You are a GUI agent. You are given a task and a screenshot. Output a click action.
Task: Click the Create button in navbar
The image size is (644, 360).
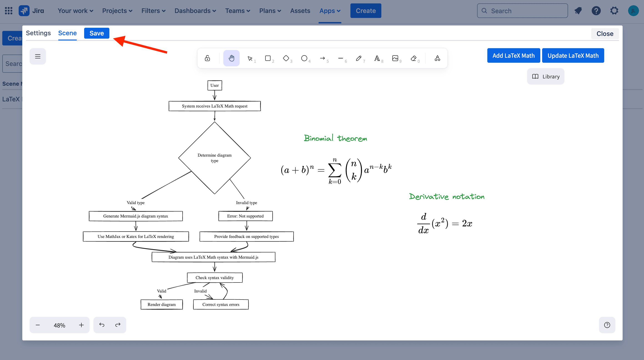tap(366, 11)
